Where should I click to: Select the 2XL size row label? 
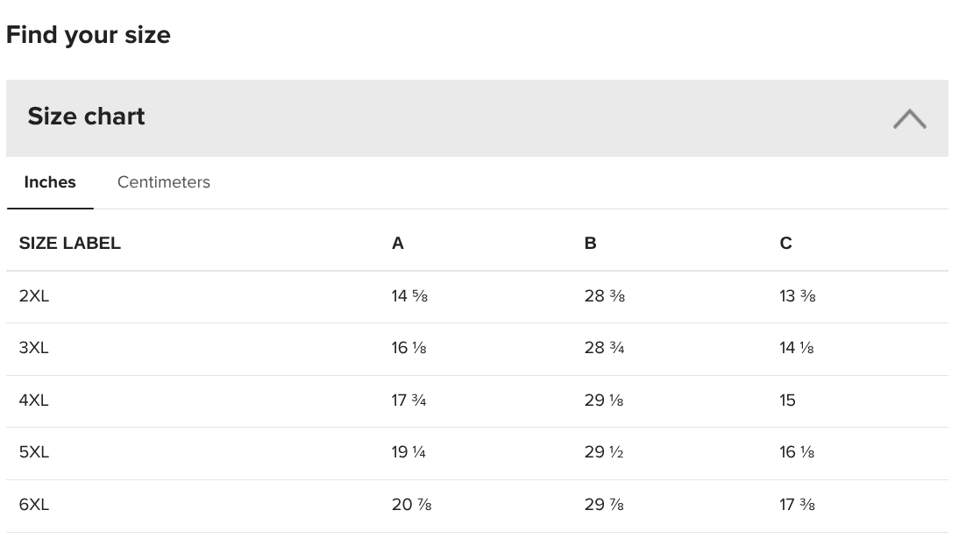[33, 296]
